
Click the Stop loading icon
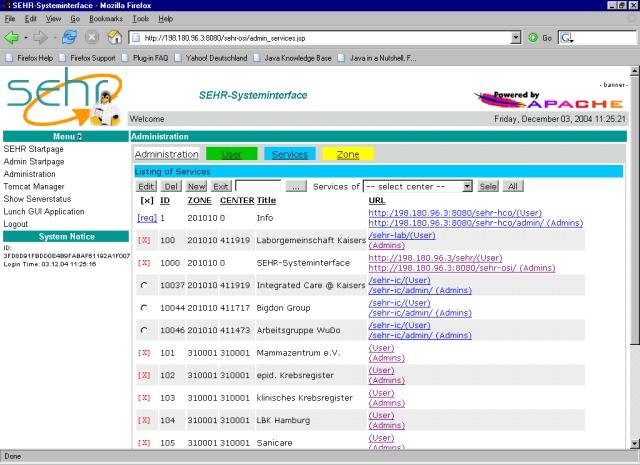coord(92,38)
